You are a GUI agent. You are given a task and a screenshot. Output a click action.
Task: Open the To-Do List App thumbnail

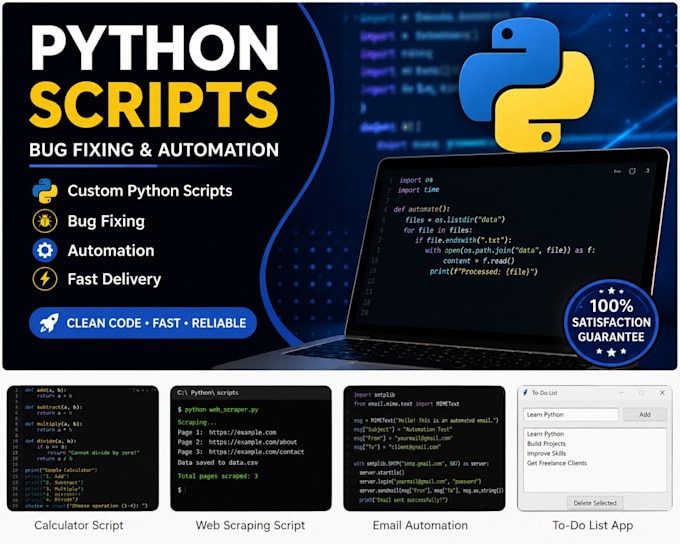click(595, 448)
